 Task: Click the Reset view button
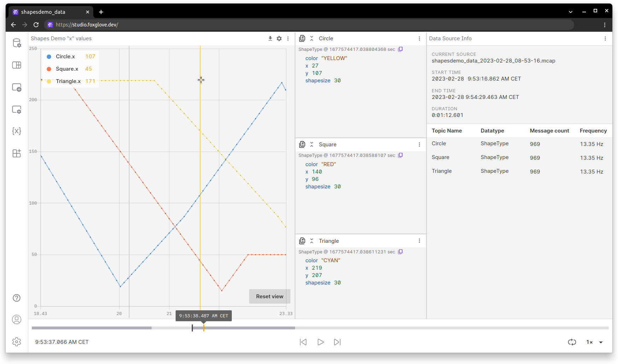pos(270,297)
